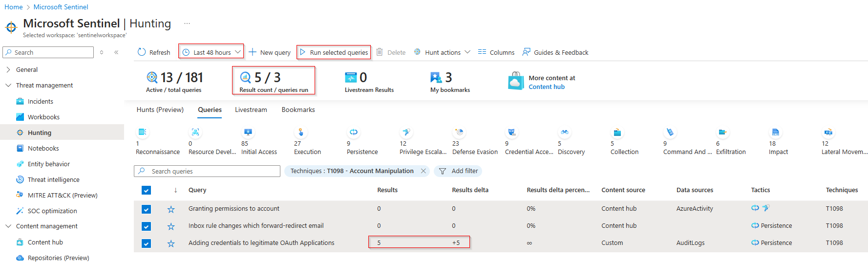Remove the T1098 Account Manipulation technique filter
This screenshot has width=868, height=265.
click(x=423, y=171)
